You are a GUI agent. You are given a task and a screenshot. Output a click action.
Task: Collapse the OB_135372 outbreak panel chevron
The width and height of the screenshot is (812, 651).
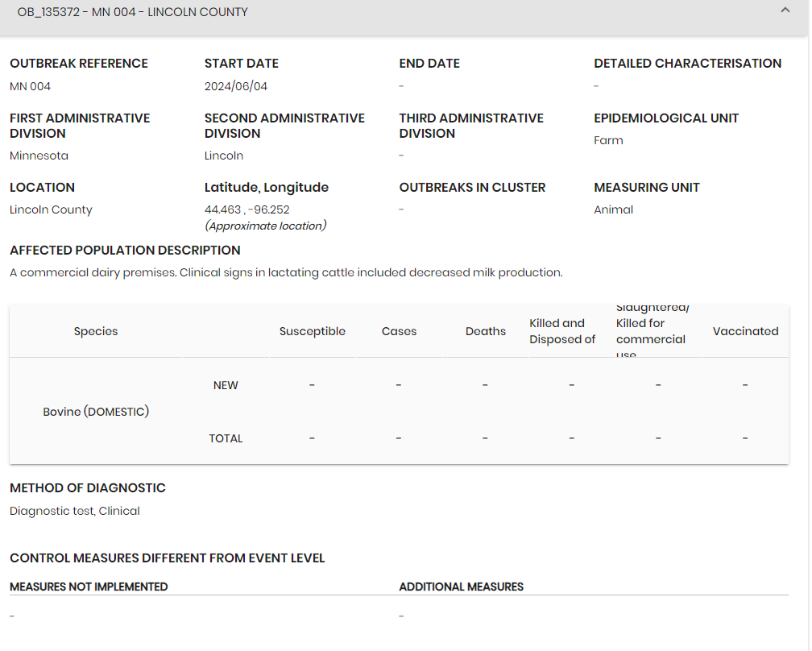785,10
